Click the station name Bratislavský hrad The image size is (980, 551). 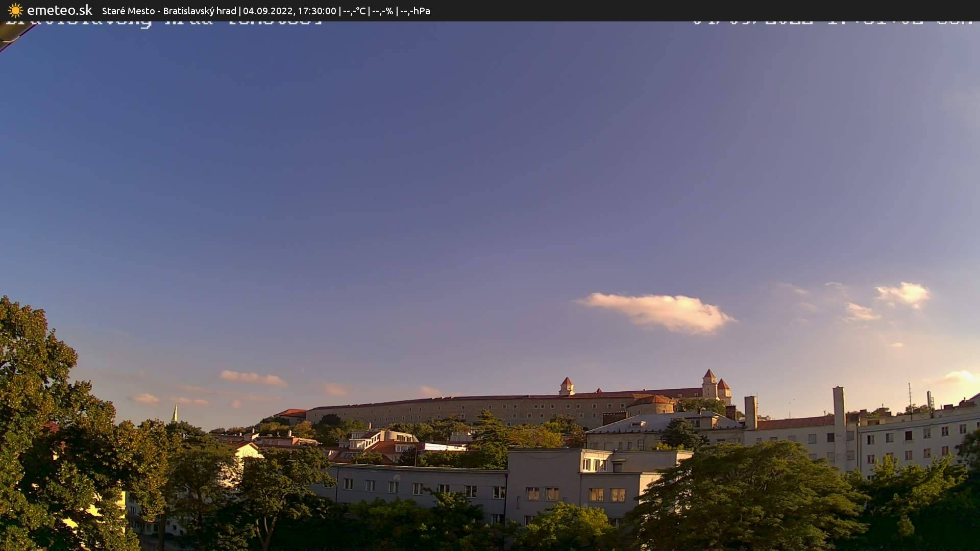pos(200,10)
